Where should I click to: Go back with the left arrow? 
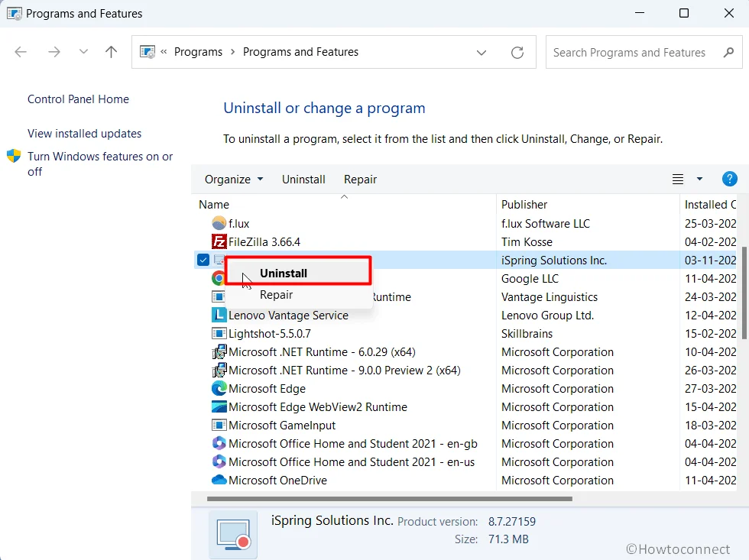pos(21,51)
